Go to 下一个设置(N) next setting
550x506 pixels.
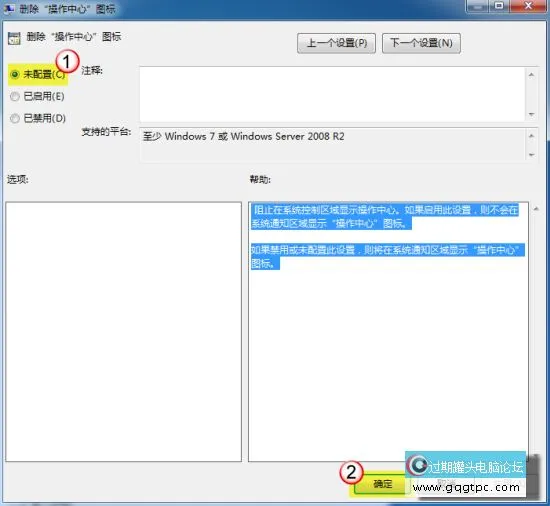click(421, 43)
